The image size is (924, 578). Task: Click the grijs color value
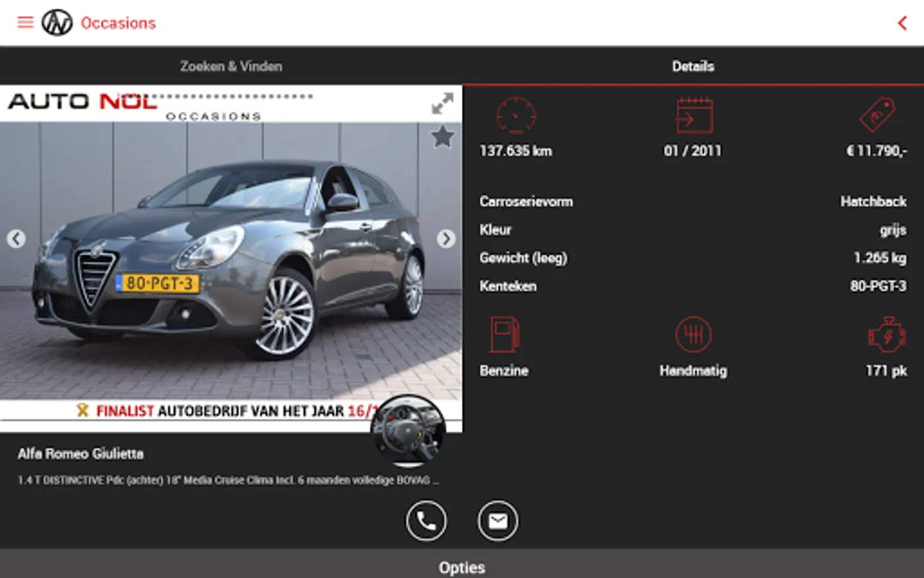pyautogui.click(x=893, y=230)
